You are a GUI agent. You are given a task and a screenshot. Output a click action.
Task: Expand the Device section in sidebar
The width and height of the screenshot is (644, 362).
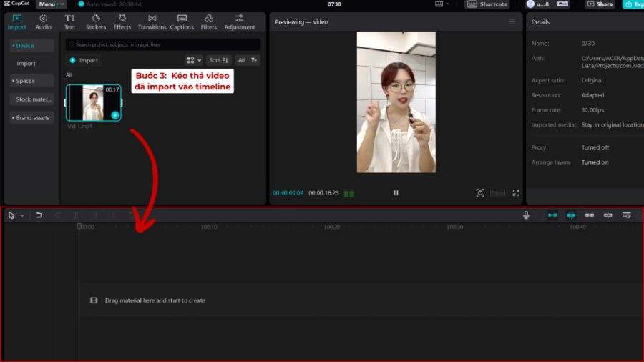click(31, 46)
